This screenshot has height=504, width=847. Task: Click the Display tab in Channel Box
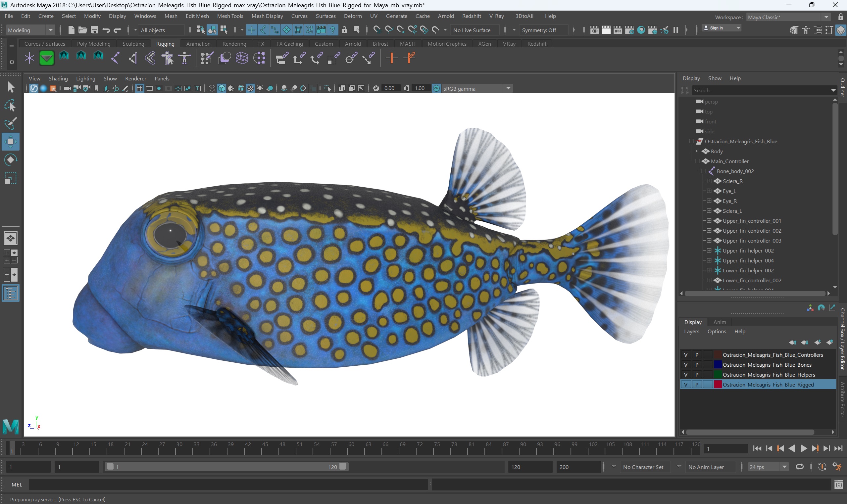point(693,322)
